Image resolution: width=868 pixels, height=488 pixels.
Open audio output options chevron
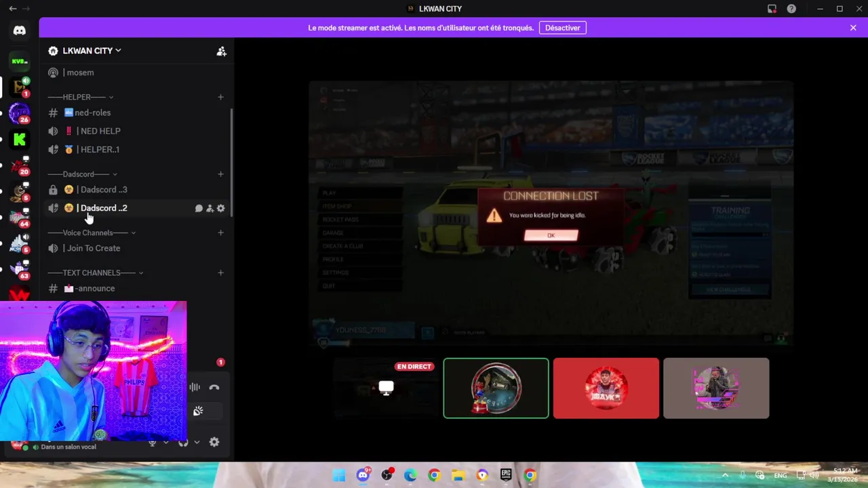click(197, 442)
